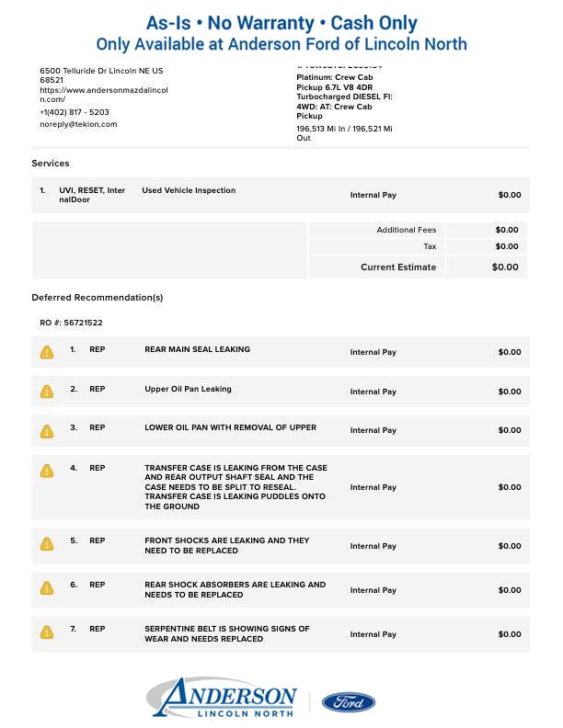The height and width of the screenshot is (728, 563).
Task: Click warning icon for Transfer Case leaking item
Action: pyautogui.click(x=47, y=471)
